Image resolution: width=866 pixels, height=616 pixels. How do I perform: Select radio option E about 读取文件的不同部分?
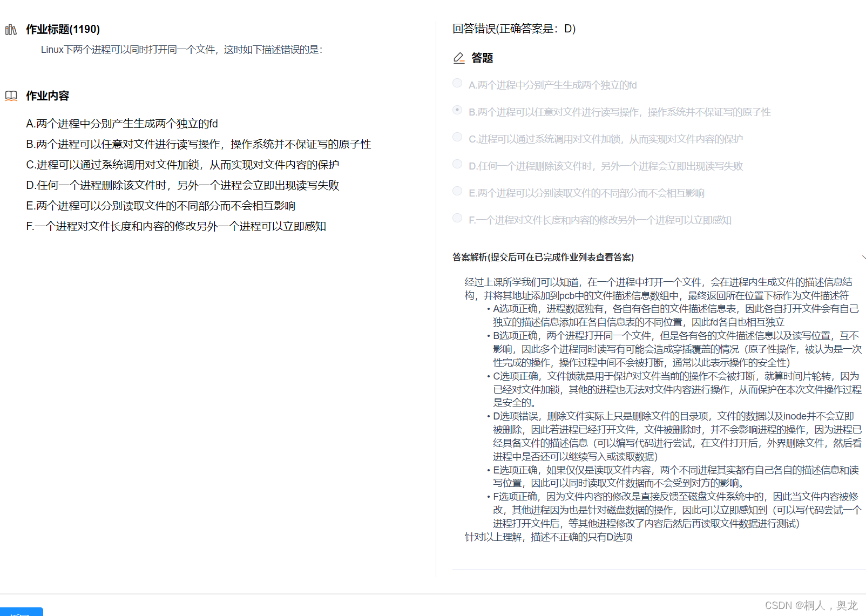[457, 191]
